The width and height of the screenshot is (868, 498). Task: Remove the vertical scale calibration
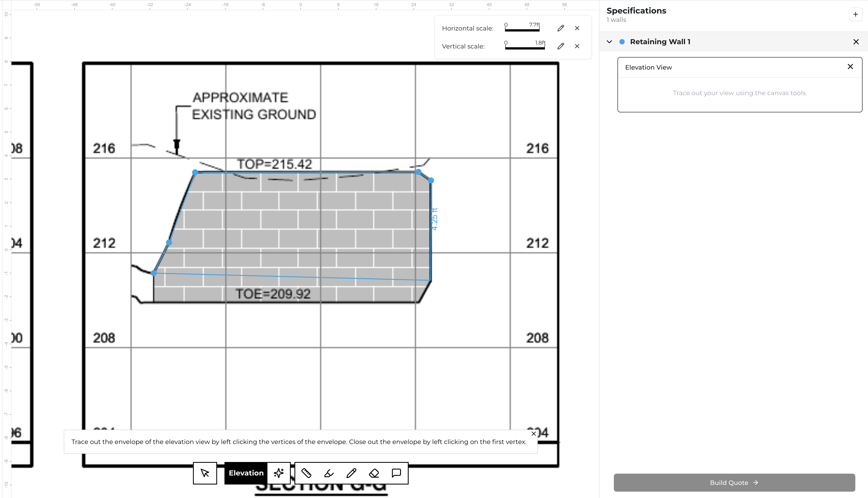click(x=577, y=46)
